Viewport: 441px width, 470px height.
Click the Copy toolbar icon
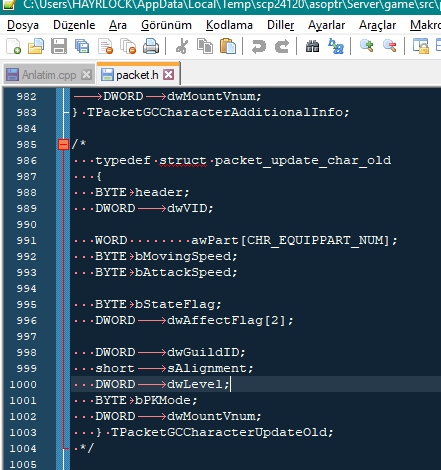pos(205,46)
